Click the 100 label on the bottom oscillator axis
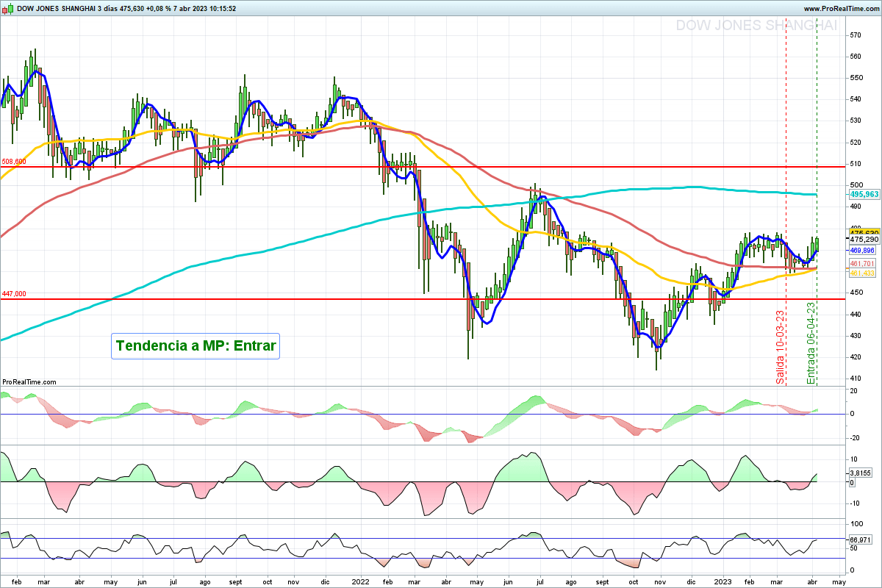This screenshot has height=588, width=882. tap(856, 524)
